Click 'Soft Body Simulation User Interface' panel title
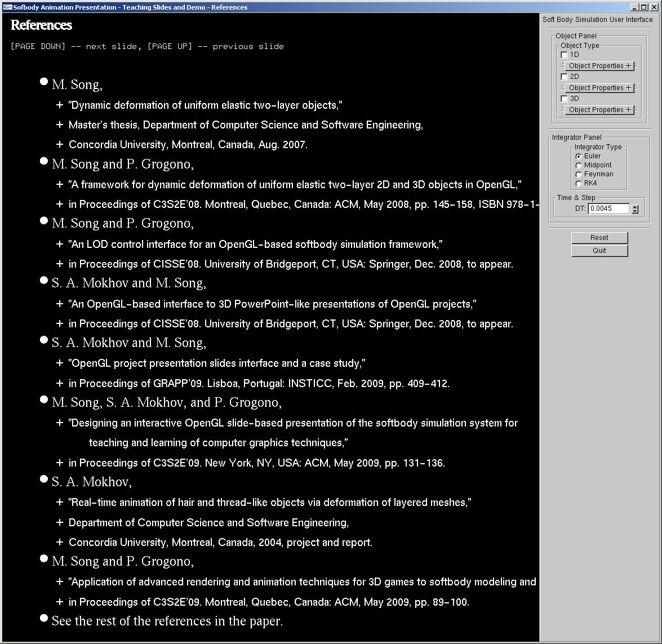 tap(597, 20)
